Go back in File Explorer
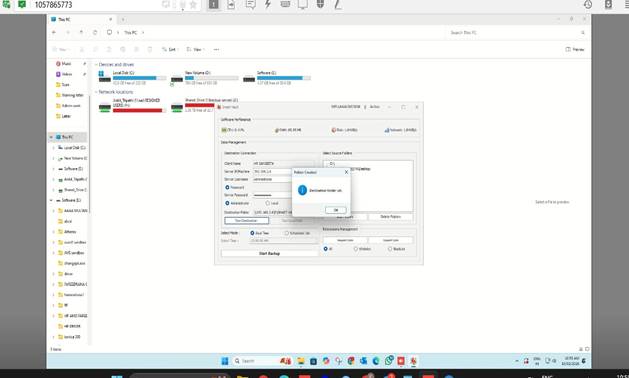The image size is (629, 378). tap(54, 32)
